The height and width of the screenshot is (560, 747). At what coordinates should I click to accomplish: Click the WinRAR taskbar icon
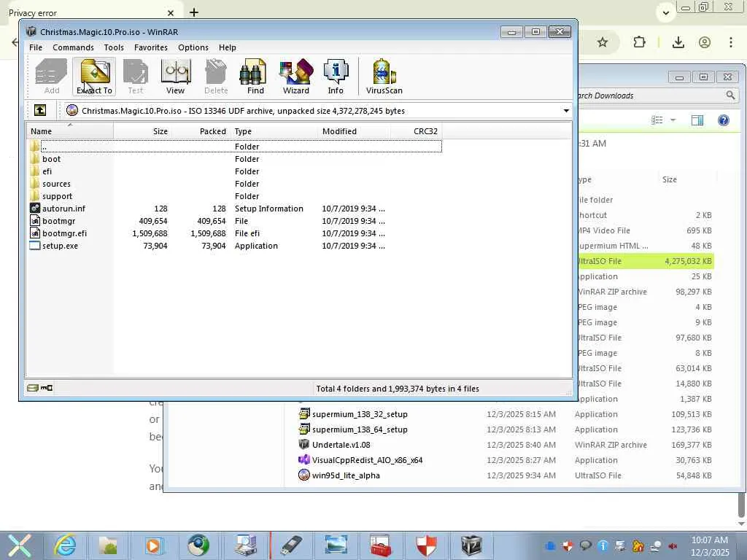coord(471,545)
